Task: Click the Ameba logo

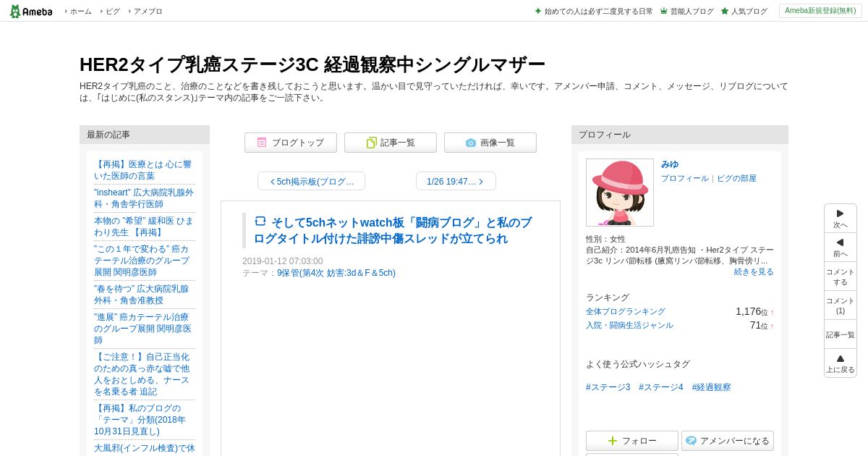Action: [x=31, y=11]
